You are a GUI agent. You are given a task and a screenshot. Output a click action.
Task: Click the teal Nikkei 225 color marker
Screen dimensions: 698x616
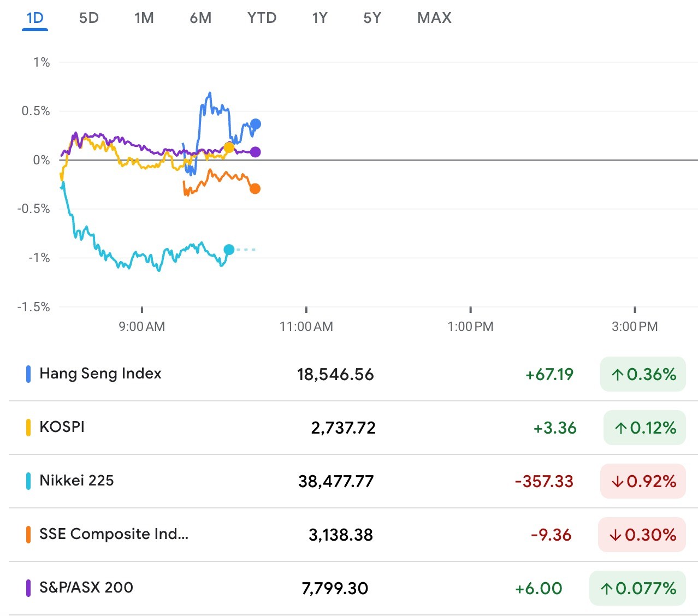[28, 481]
